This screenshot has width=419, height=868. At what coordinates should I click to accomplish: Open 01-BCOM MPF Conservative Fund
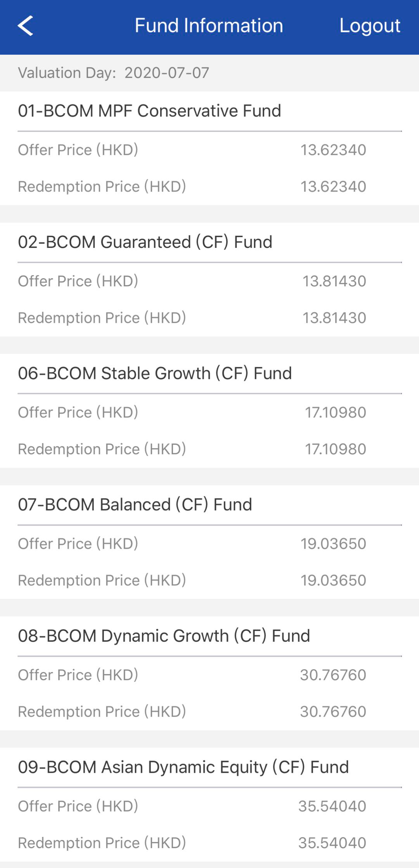[149, 111]
